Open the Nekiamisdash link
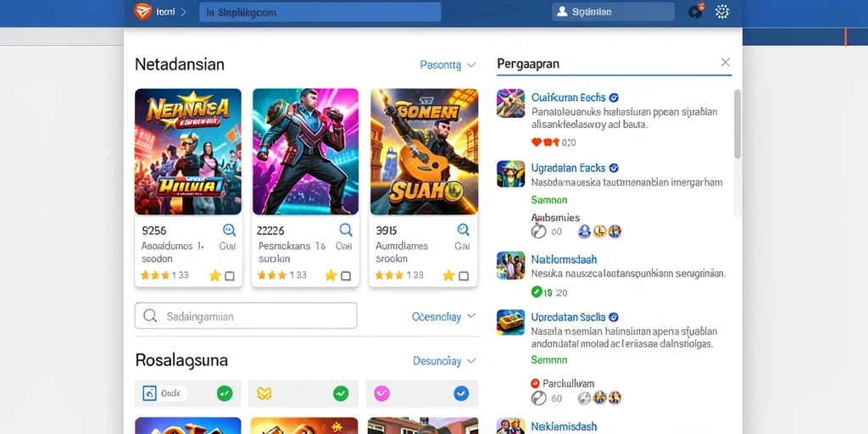This screenshot has width=868, height=434. 564,426
